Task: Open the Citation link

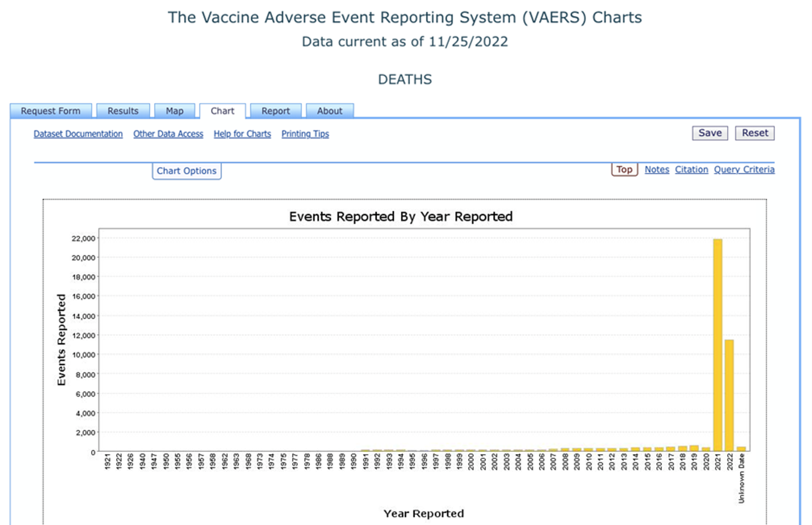Action: (691, 169)
